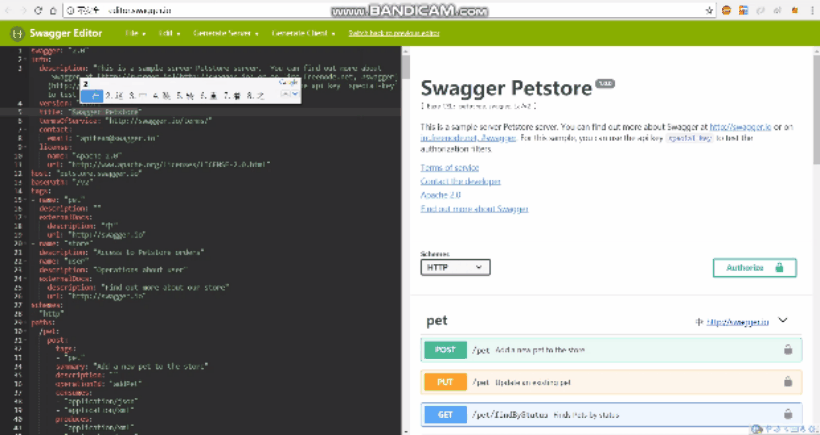This screenshot has width=820, height=435.
Task: Click the summary "Add a new pet to the store" line
Action: pos(132,367)
